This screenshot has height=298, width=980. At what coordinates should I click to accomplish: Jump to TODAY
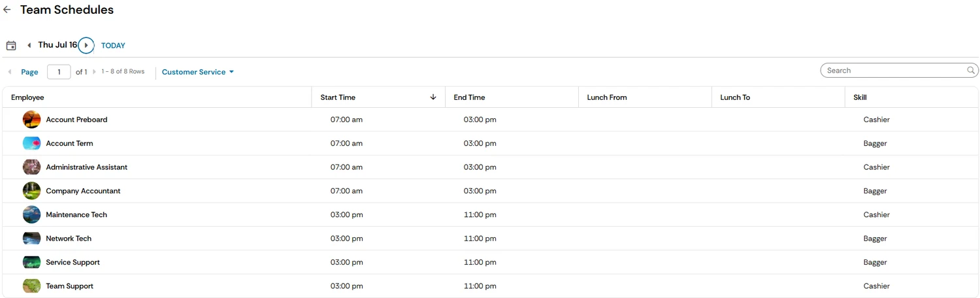pos(113,46)
